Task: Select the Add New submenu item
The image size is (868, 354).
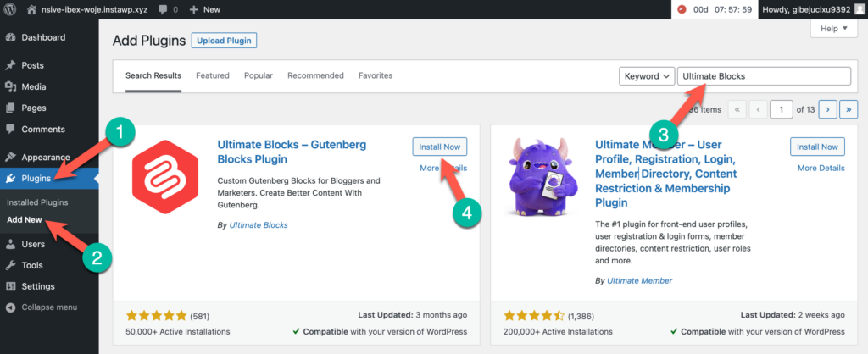Action: (x=25, y=219)
